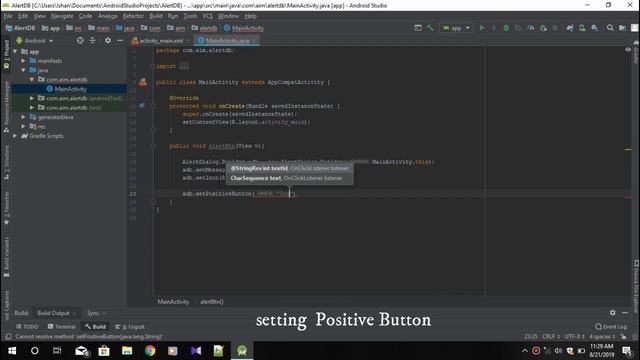Click the inspections eye icon in editor corner
640x360 pixels.
click(628, 50)
